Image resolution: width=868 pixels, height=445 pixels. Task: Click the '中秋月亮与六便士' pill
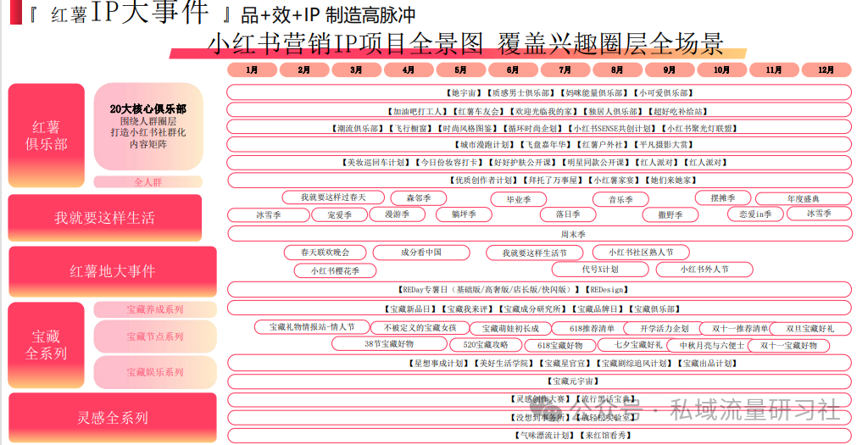[712, 345]
